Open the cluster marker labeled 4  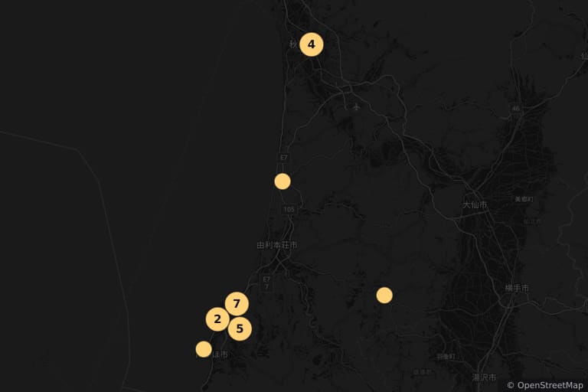312,44
